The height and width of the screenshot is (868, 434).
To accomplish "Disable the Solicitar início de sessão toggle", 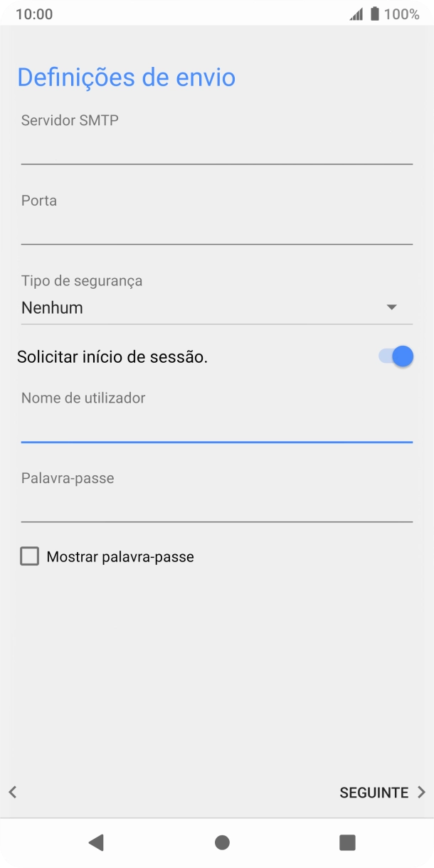I will tap(392, 356).
